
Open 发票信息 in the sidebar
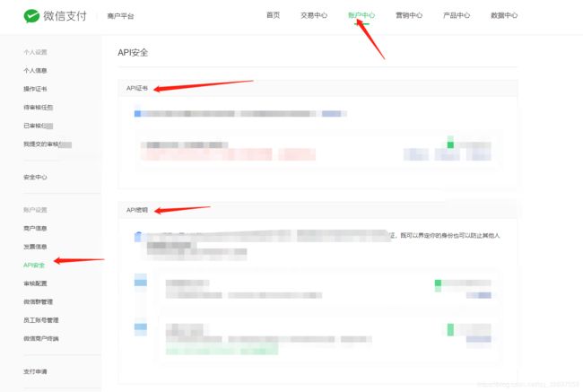(35, 247)
